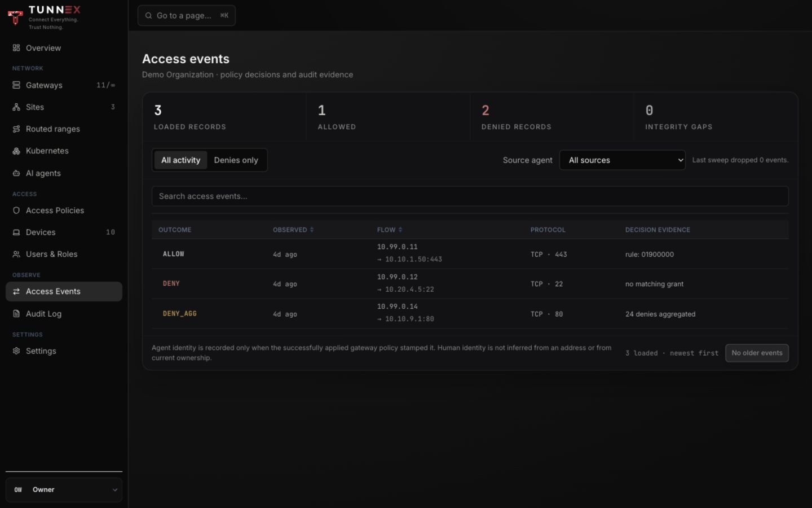Click the Devices count badge 10

point(111,233)
